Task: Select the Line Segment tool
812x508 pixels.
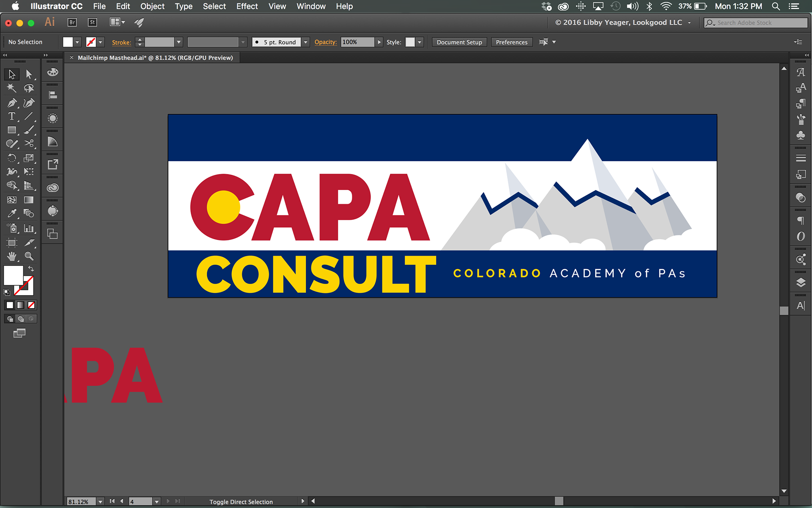Action: [29, 116]
